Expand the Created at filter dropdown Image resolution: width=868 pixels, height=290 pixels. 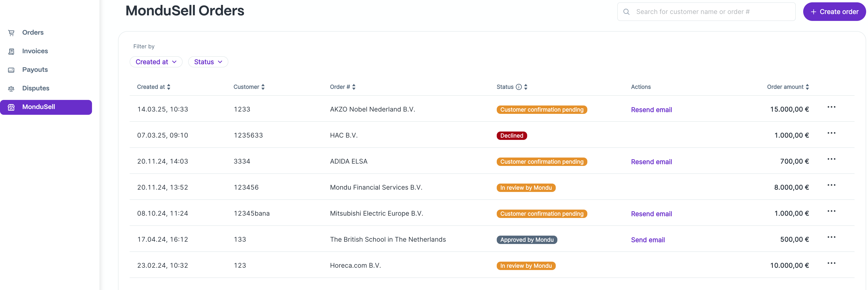pos(156,62)
